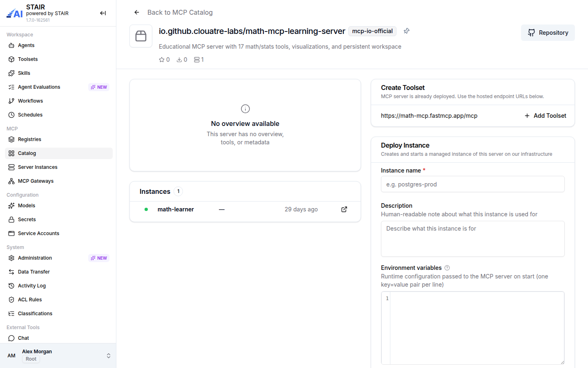This screenshot has width=588, height=368.
Task: Click the Environment variables help icon
Action: coord(447,268)
